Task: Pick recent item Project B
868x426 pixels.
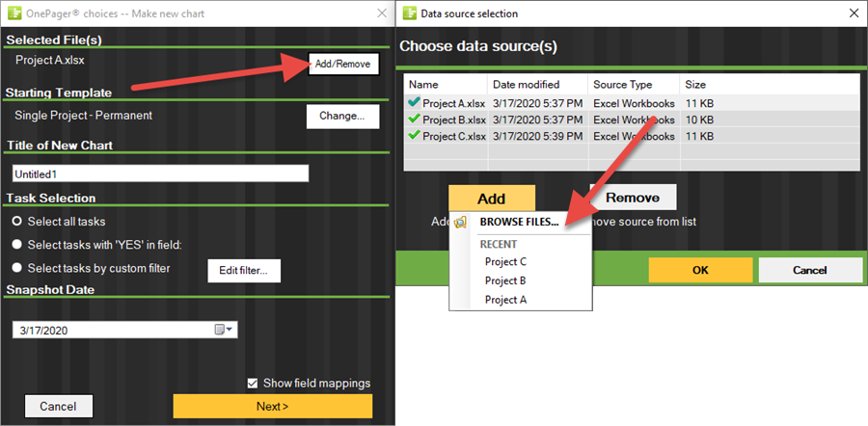Action: click(x=505, y=280)
